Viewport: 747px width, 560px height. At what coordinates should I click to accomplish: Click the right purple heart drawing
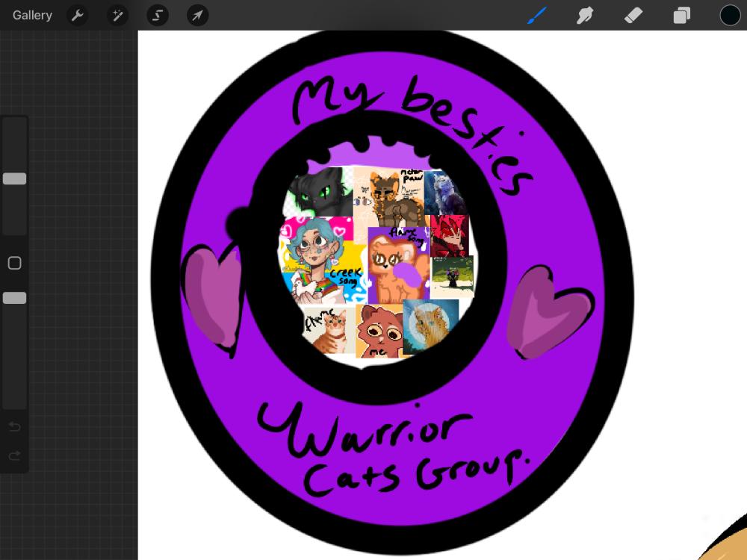coord(549,312)
